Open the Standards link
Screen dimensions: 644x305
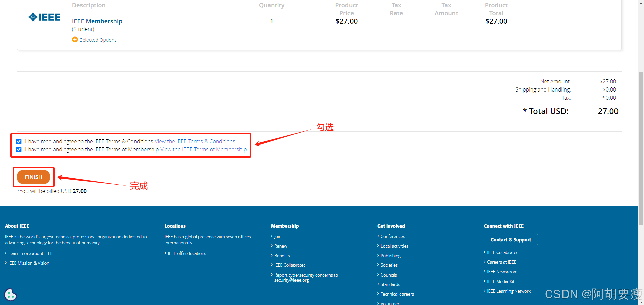(x=390, y=284)
